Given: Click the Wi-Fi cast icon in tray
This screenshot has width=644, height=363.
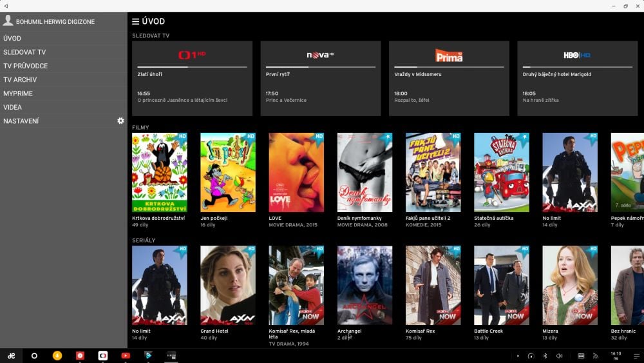Looking at the screenshot, I should point(596,356).
